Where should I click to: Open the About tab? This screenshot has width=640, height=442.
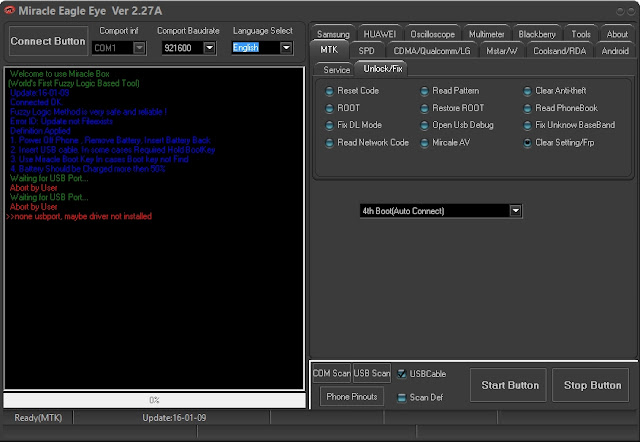pos(617,34)
